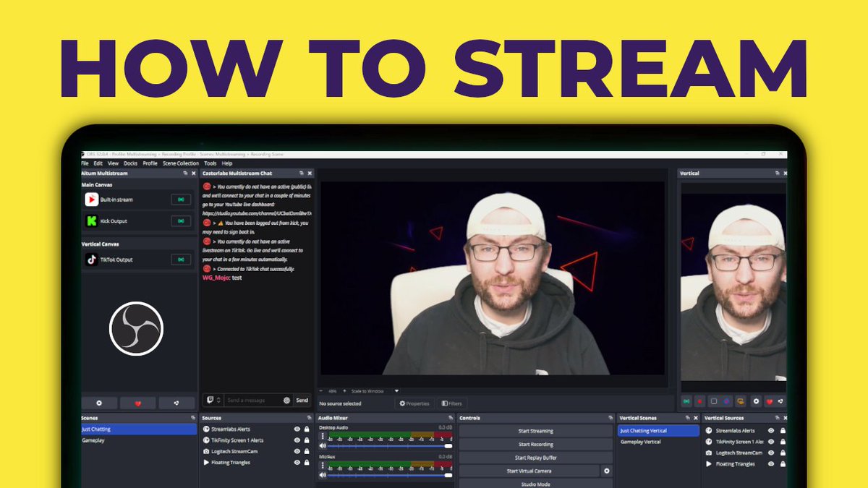The height and width of the screenshot is (488, 868).
Task: Open Mic/Aux three-dot options
Action: pyautogui.click(x=323, y=466)
